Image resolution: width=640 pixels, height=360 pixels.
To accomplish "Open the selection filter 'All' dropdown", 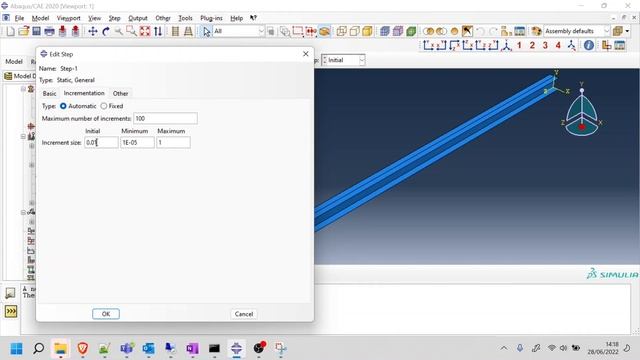I will pyautogui.click(x=261, y=31).
